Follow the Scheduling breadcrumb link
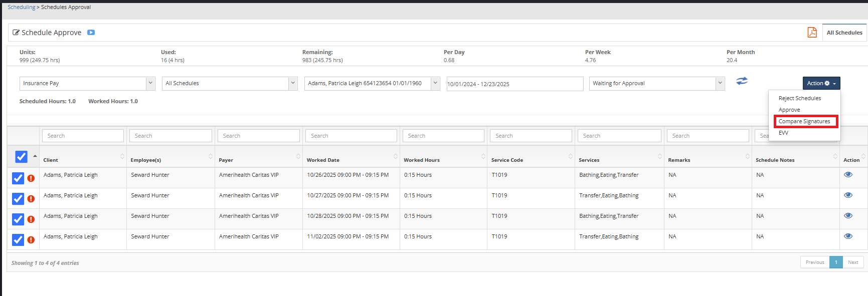This screenshot has height=296, width=868. tap(21, 7)
